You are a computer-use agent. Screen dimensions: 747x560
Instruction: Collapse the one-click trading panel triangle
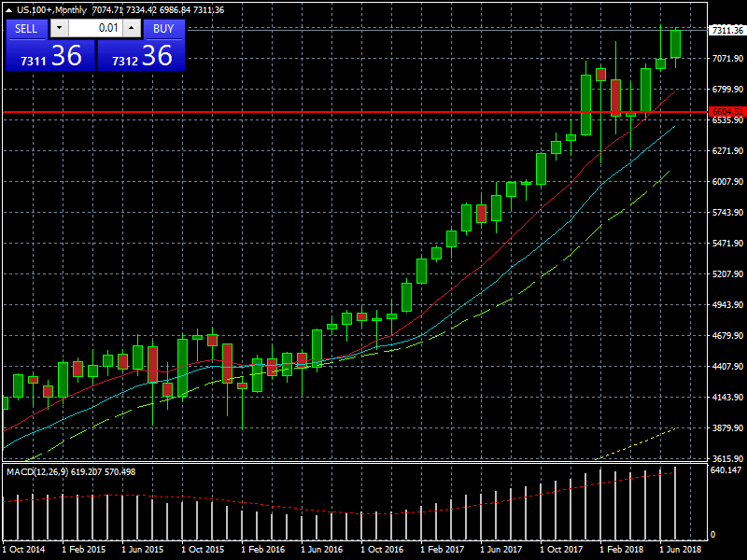click(8, 10)
